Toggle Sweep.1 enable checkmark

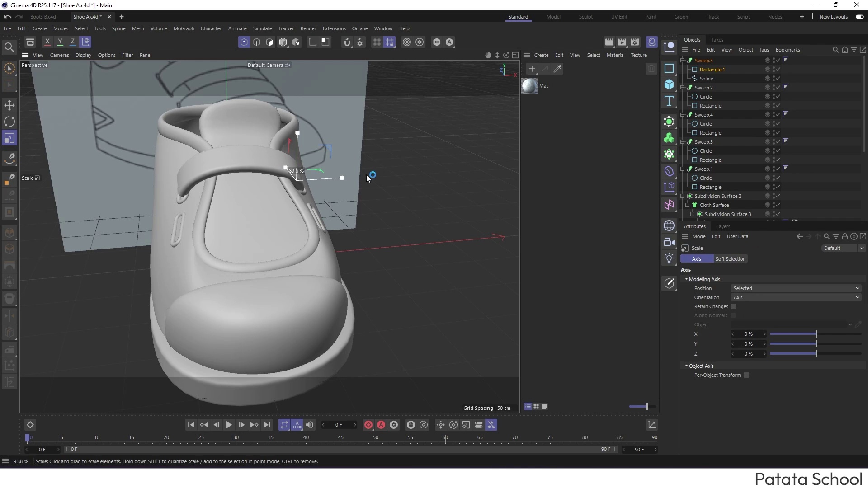(778, 169)
